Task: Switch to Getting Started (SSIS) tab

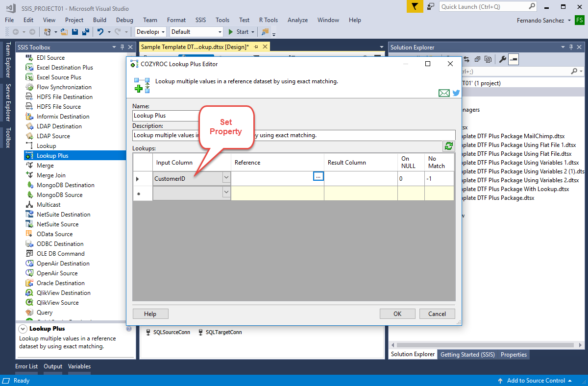Action: tap(467, 355)
